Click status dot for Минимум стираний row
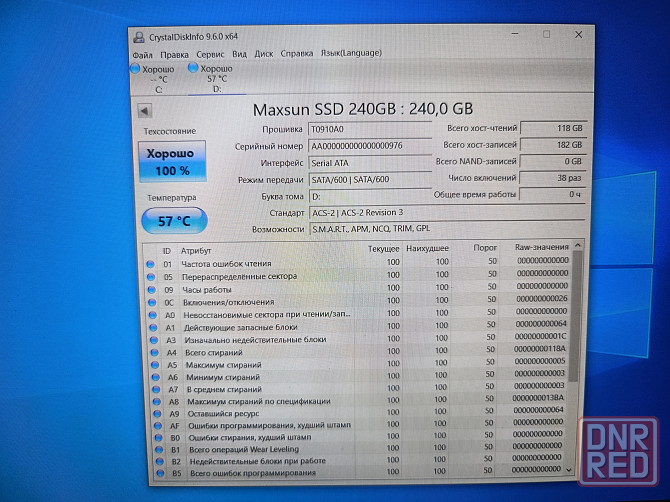Screen dimensions: 670x502 tap(156, 377)
